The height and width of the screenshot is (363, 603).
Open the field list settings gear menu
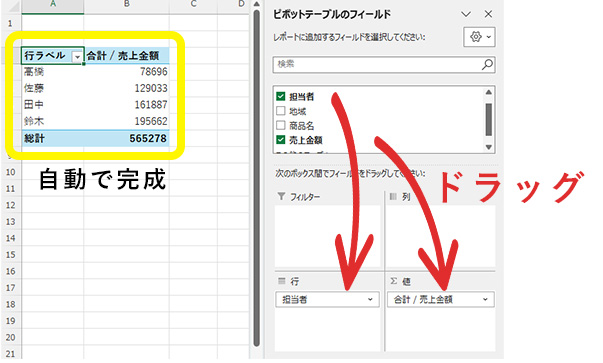click(479, 37)
